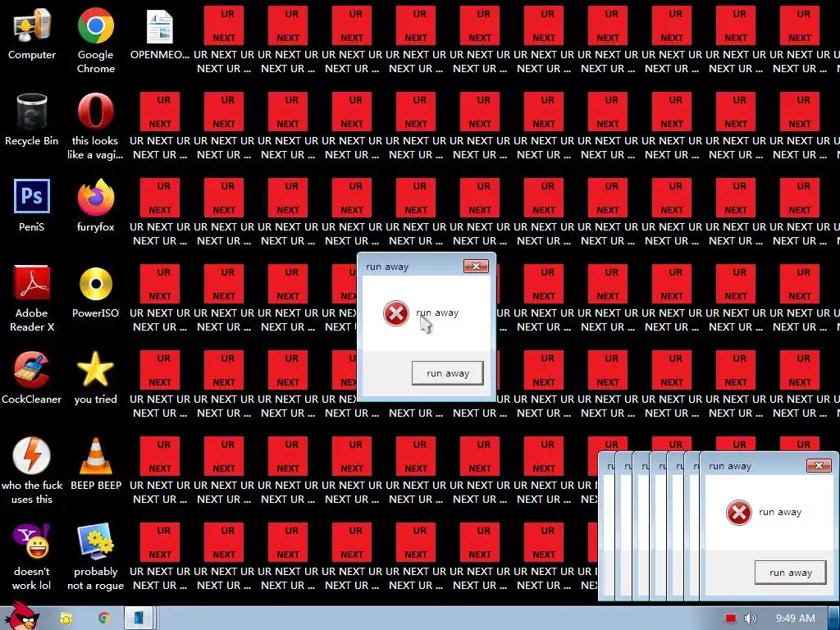Close the front bottom-right 'run away' dialog
The height and width of the screenshot is (630, 840).
[x=819, y=466]
